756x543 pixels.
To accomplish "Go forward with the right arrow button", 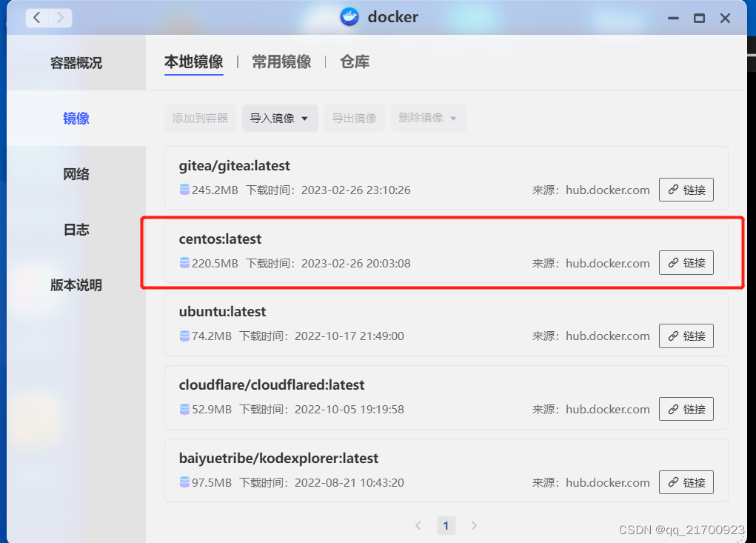I will pos(60,18).
